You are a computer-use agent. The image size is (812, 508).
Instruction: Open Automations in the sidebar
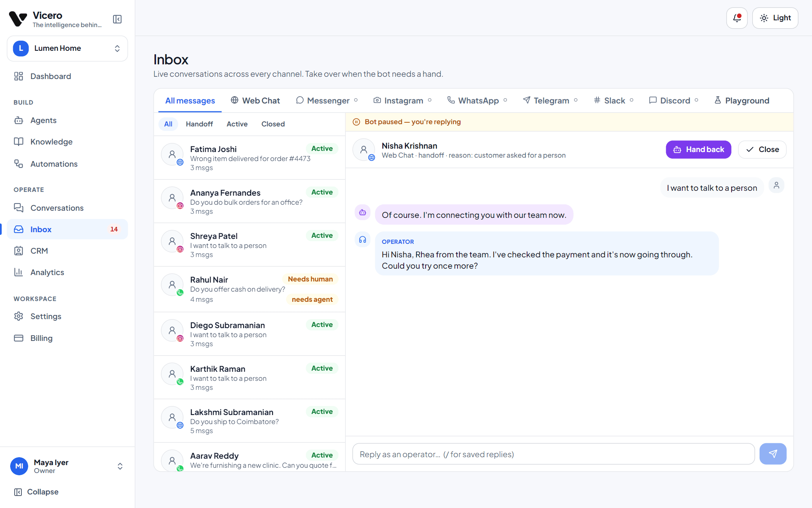(x=67, y=164)
